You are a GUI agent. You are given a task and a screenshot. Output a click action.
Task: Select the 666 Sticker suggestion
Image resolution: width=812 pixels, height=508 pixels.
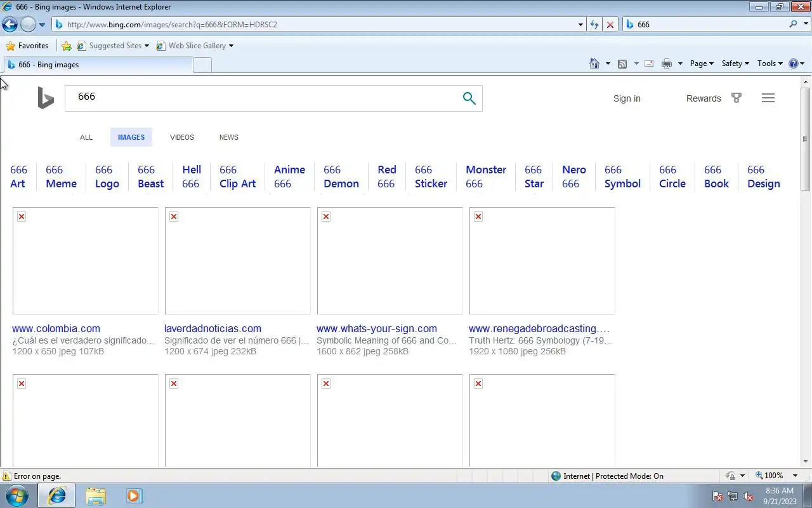click(x=431, y=177)
